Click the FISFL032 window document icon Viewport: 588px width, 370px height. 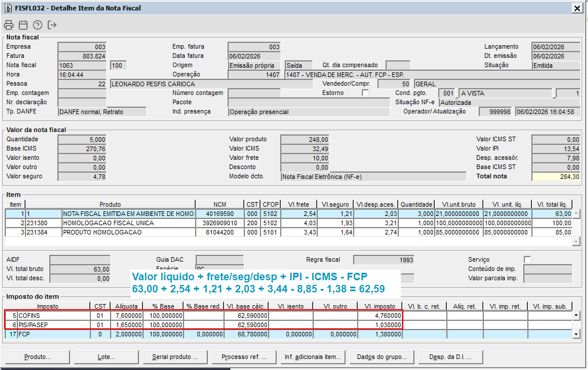tap(7, 8)
